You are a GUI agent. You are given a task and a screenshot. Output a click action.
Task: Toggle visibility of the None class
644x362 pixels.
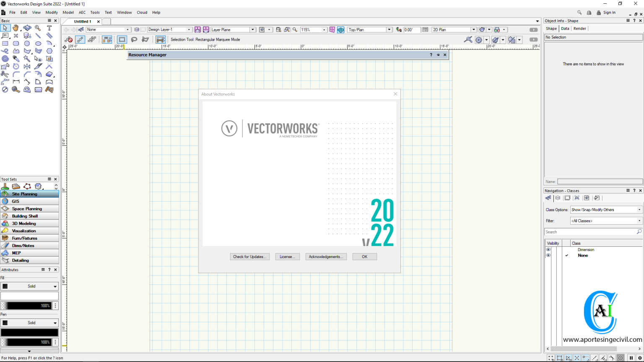(548, 255)
